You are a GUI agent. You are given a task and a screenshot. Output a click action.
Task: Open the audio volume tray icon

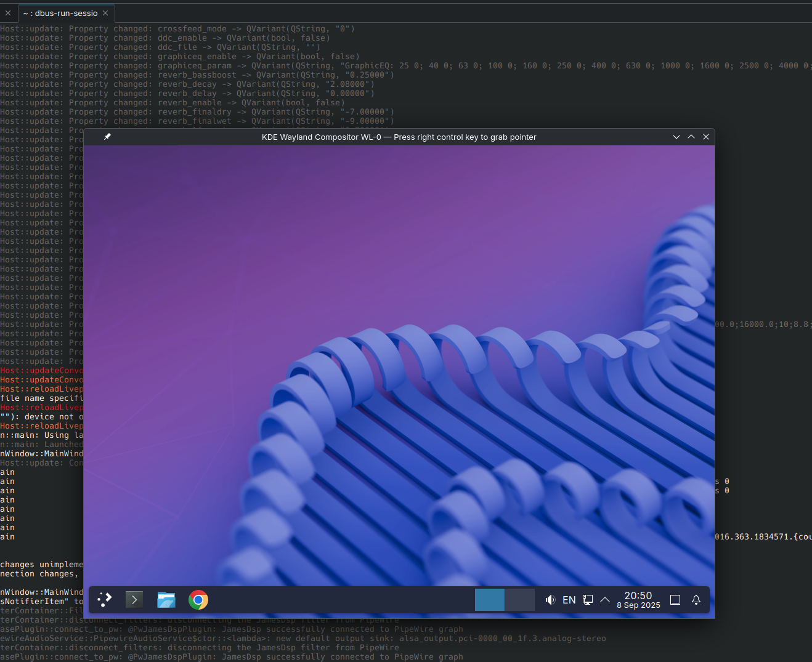click(x=550, y=600)
